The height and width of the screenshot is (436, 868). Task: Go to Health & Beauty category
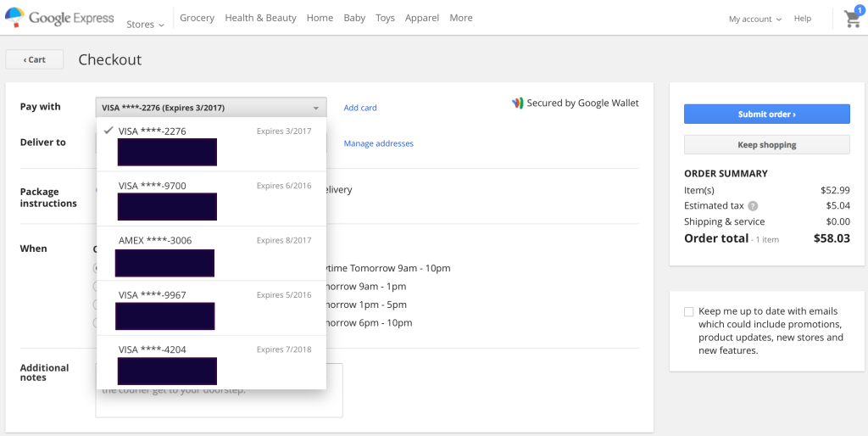click(x=260, y=18)
